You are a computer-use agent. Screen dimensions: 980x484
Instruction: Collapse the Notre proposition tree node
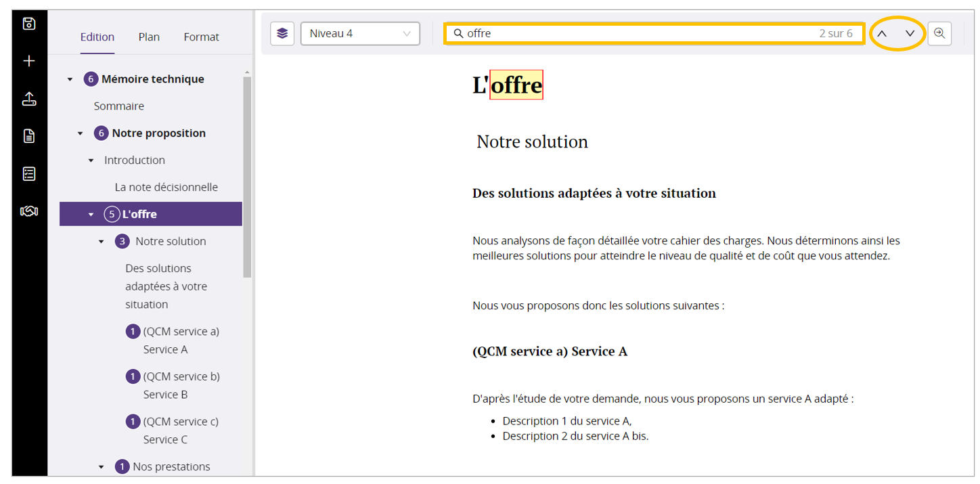(81, 134)
